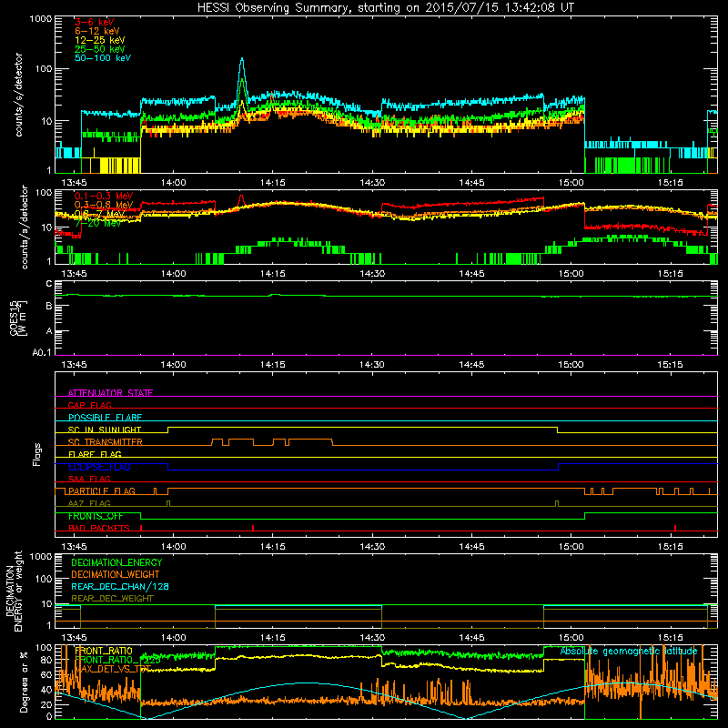Select the 50-100 keV legend label

click(x=103, y=58)
